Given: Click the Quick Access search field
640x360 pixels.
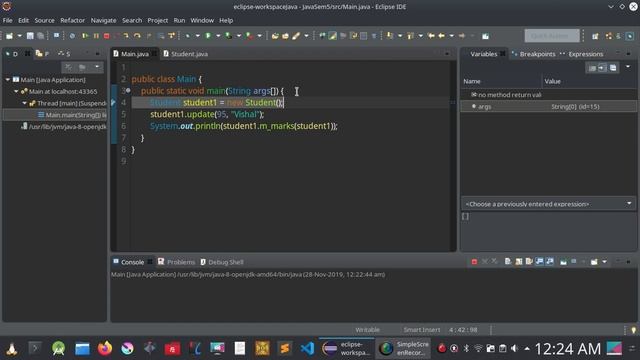Looking at the screenshot, I should click(x=551, y=36).
